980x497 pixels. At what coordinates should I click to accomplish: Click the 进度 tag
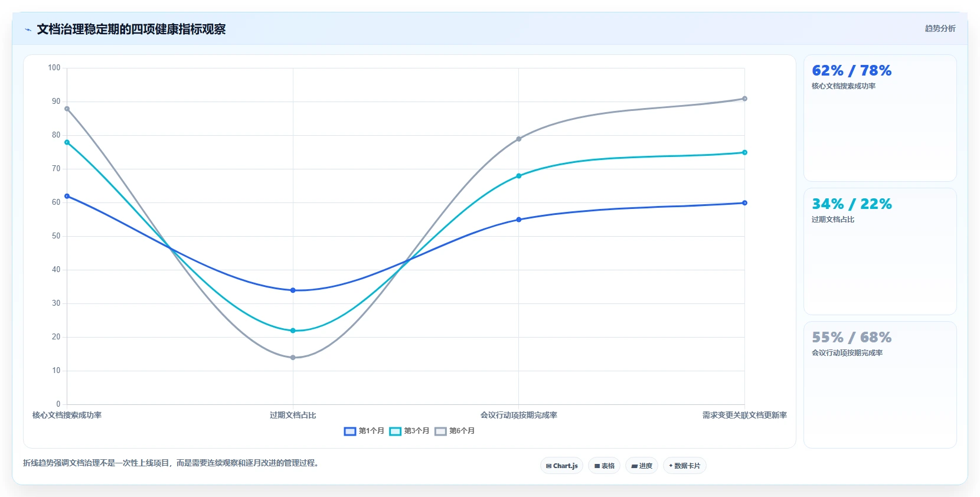pos(642,466)
